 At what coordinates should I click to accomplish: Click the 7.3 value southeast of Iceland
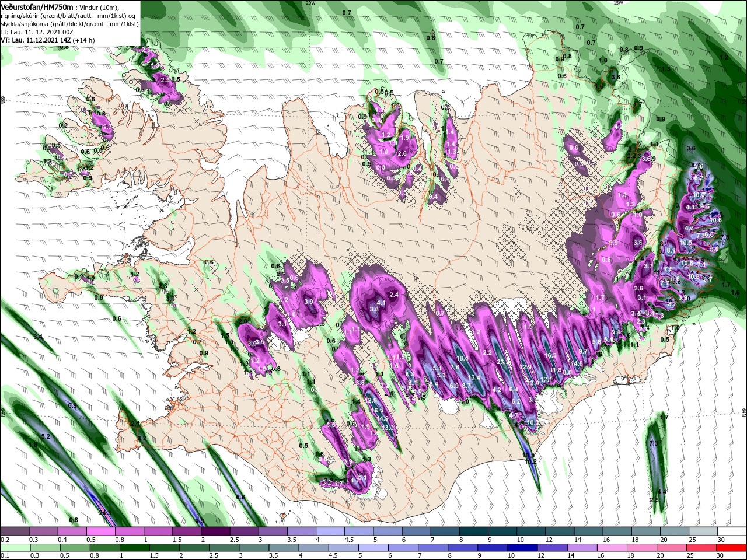tap(653, 444)
